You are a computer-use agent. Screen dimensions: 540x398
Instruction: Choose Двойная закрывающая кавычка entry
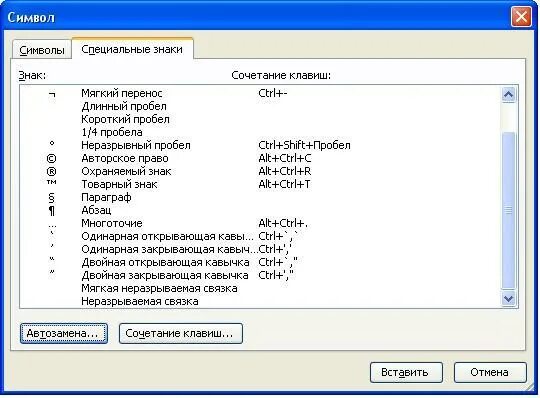(260, 275)
